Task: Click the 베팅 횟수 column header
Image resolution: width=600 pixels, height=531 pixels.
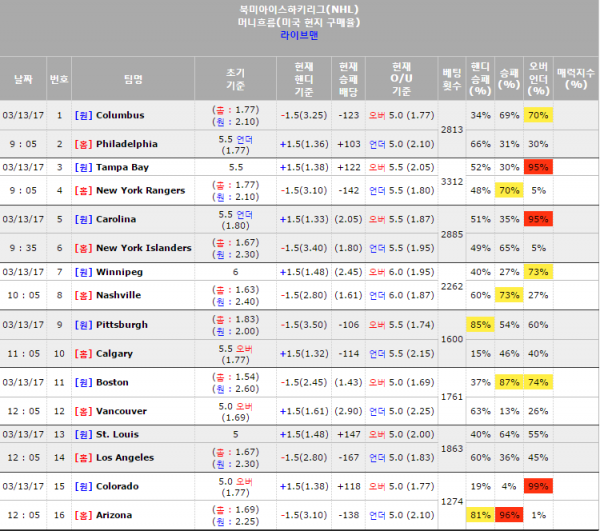Action: click(x=452, y=79)
